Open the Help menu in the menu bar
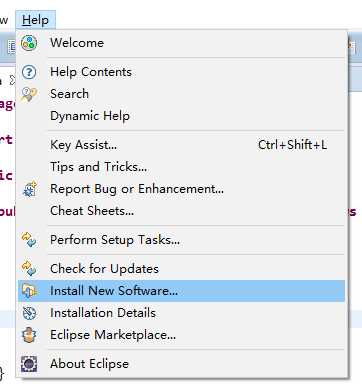Image resolution: width=362 pixels, height=388 pixels. coord(35,20)
